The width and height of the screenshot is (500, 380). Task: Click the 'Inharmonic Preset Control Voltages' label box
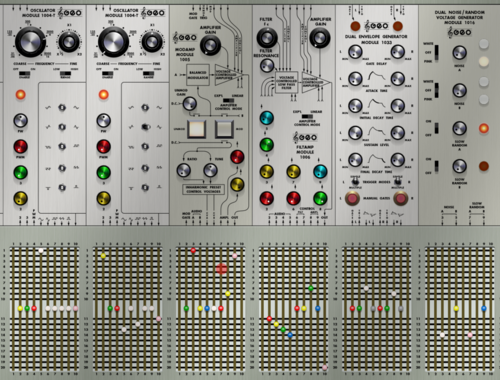[x=203, y=189]
